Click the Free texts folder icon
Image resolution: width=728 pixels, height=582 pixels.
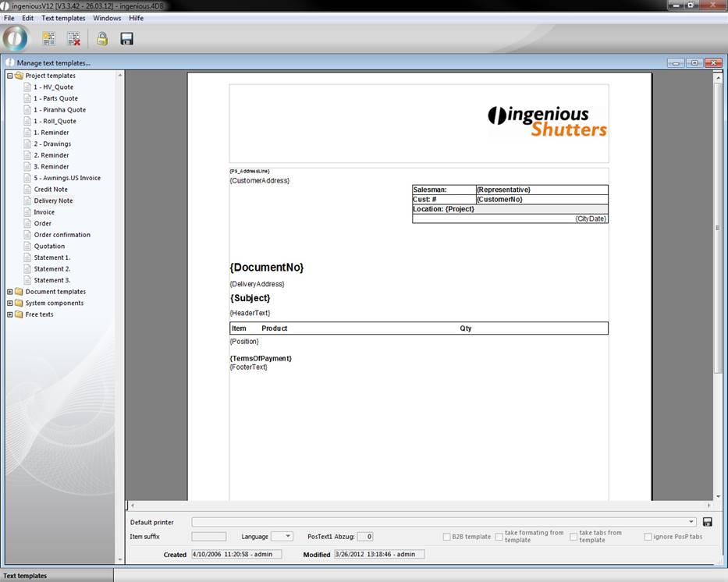coord(19,314)
